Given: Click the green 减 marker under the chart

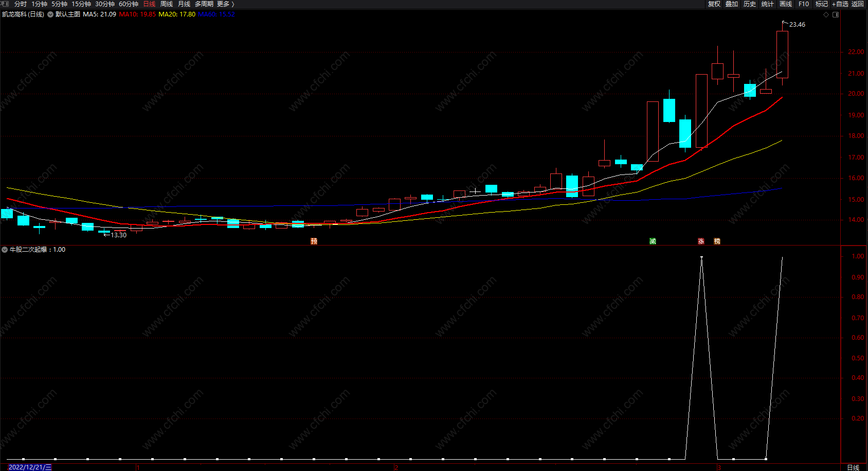Looking at the screenshot, I should pos(653,241).
